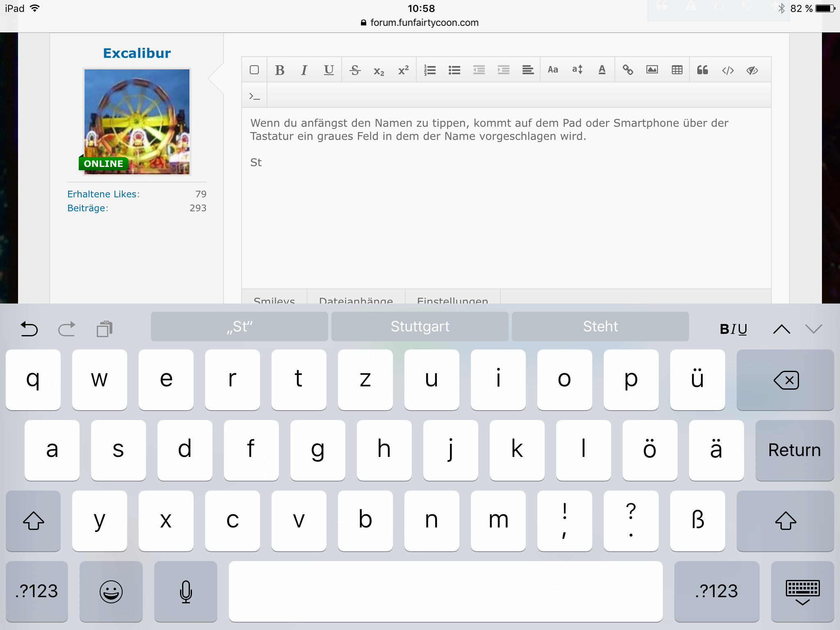Apply italic formatting in editor toolbar
The image size is (840, 630).
(x=304, y=70)
